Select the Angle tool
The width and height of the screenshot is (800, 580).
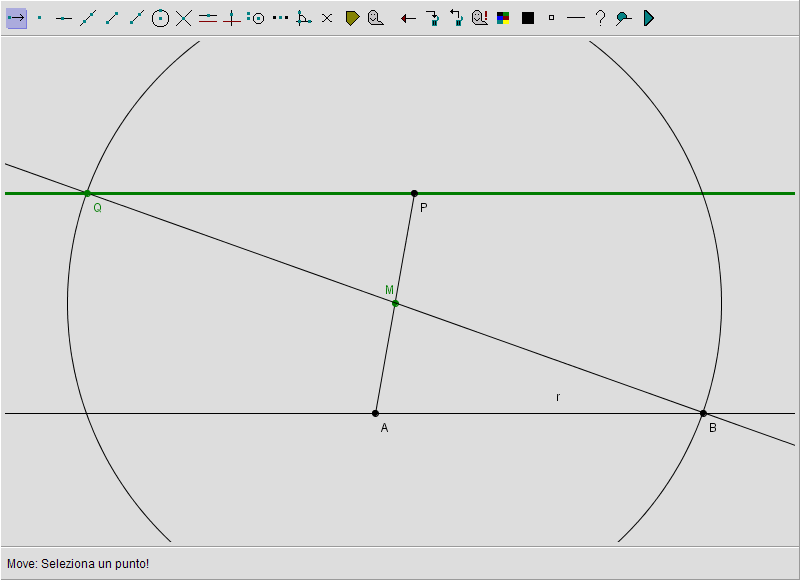point(304,18)
